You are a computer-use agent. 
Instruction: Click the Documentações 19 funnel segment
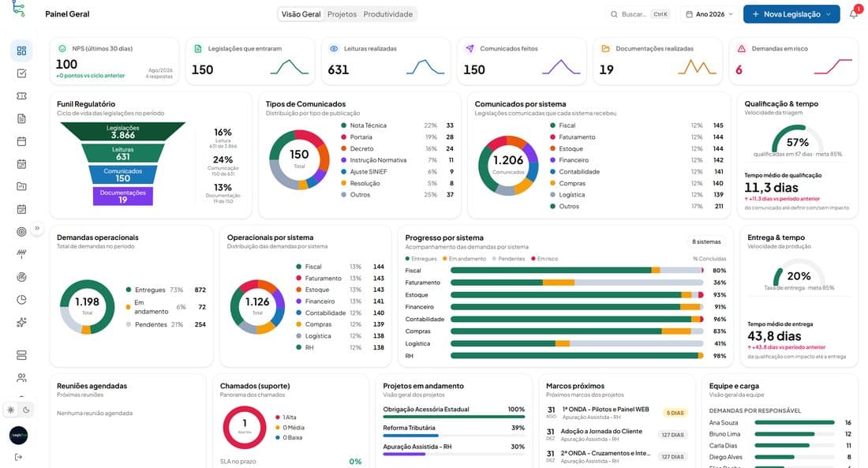123,196
